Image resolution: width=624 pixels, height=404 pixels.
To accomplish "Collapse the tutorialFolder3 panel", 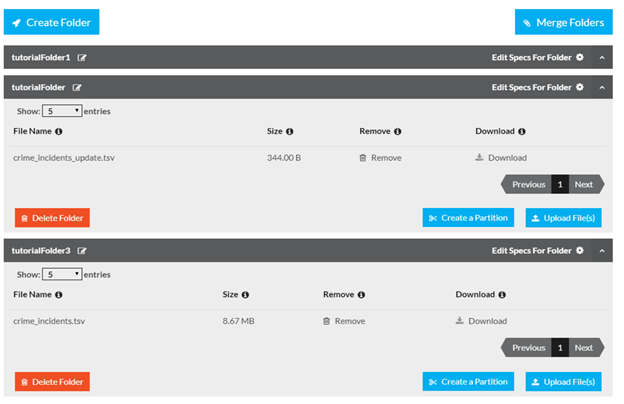I will (x=602, y=250).
